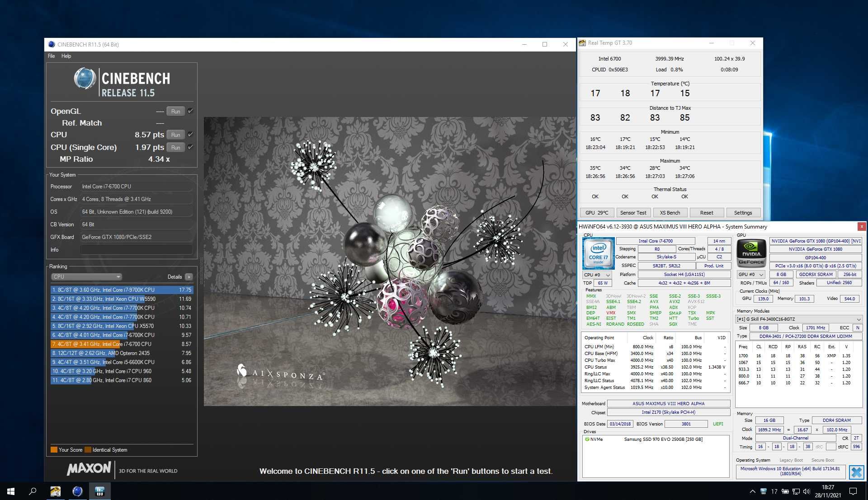Click the Info input field in Cinebench
Image resolution: width=868 pixels, height=500 pixels.
point(136,250)
